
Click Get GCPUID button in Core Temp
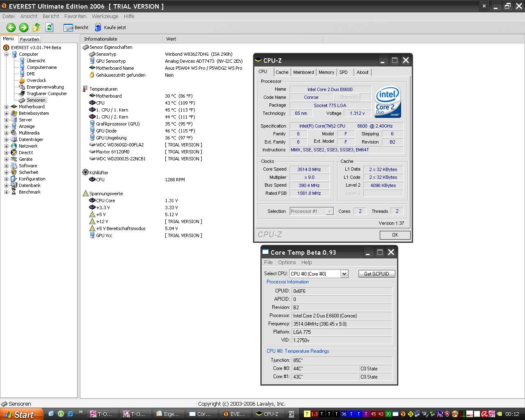[x=377, y=274]
